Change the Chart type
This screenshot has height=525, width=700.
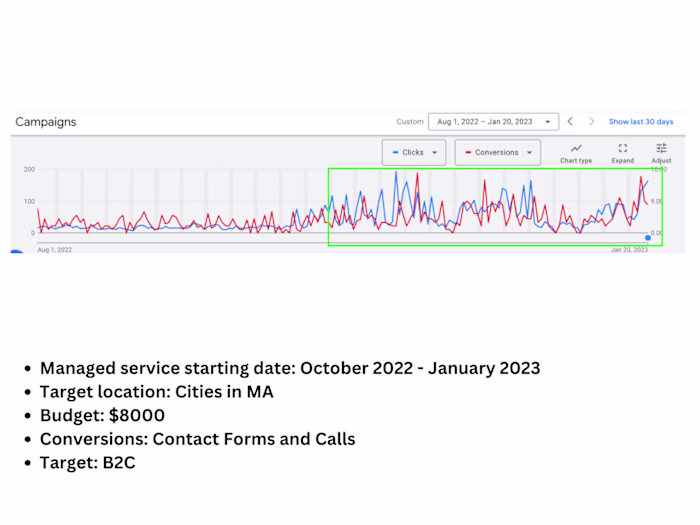(x=576, y=154)
